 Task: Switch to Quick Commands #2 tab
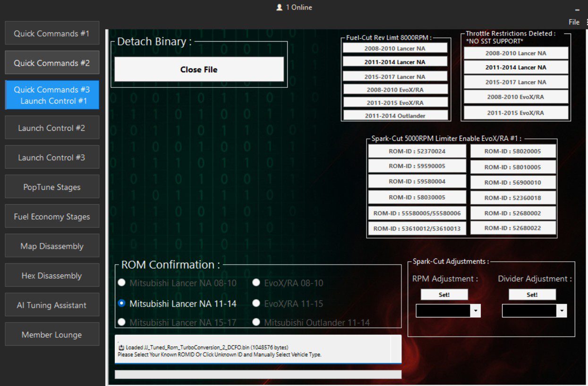(52, 63)
